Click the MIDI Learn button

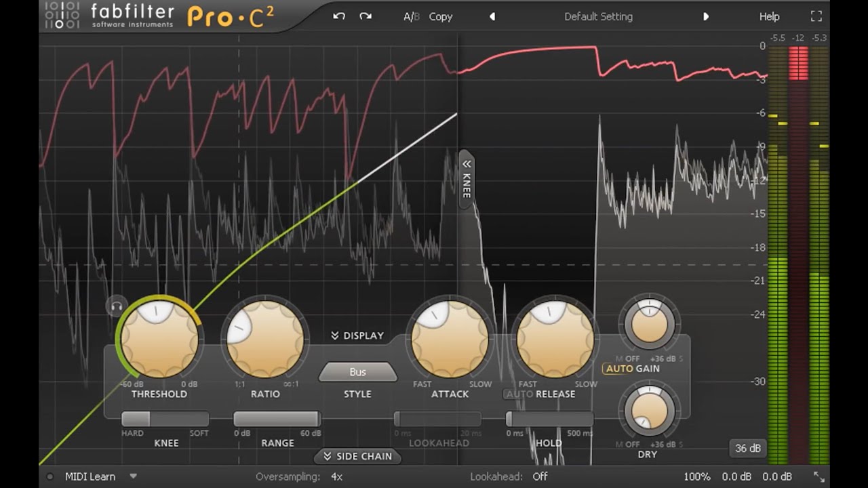pyautogui.click(x=90, y=476)
